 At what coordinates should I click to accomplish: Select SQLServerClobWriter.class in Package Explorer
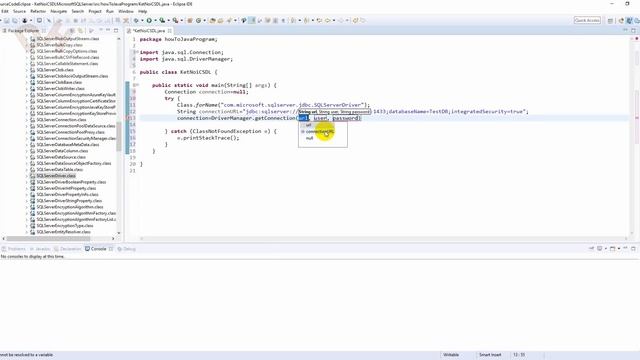(60, 89)
